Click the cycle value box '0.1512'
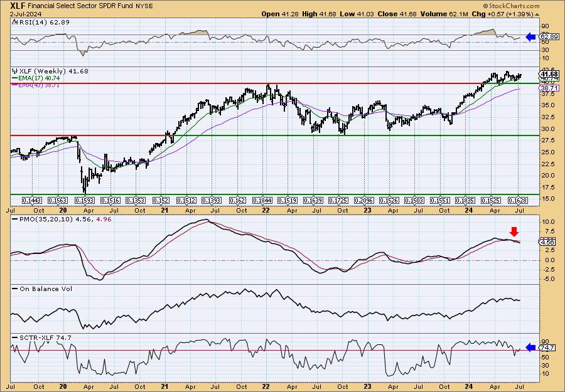The image size is (565, 392). click(x=186, y=200)
